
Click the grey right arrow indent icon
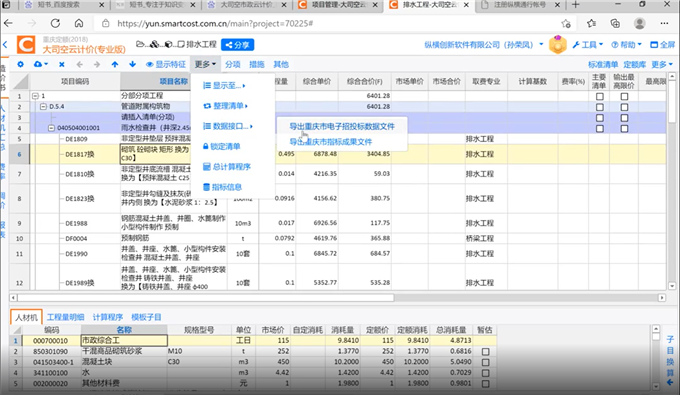(x=97, y=64)
